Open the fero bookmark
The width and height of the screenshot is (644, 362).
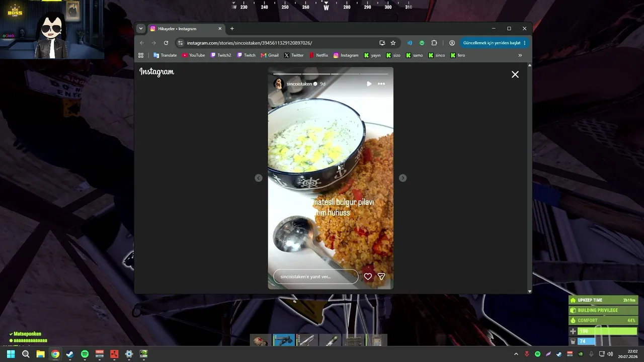point(458,55)
